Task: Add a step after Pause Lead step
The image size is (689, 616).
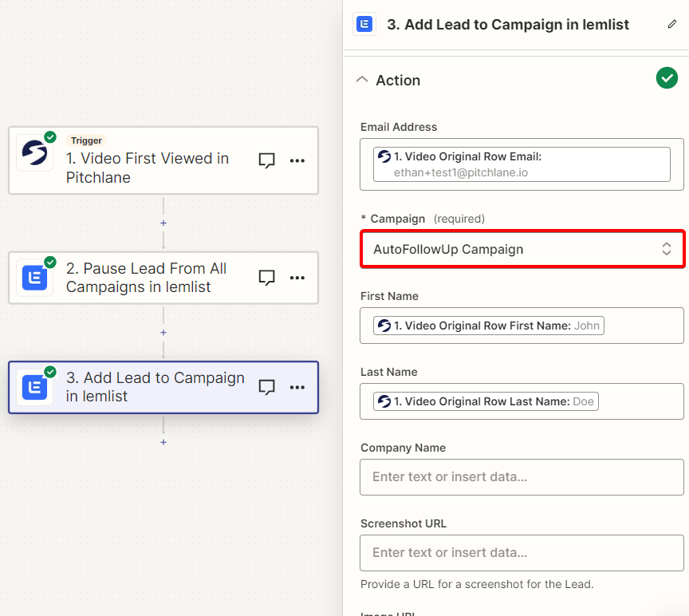Action: tap(163, 333)
